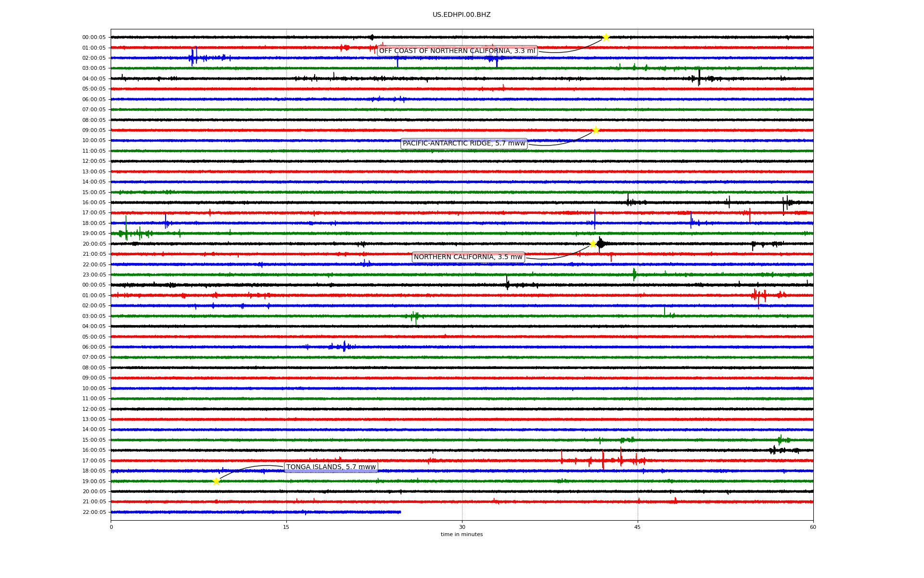Screen dimensions: 924x578
Task: Click the US.EDHPI.00.BHZ plot title
Action: [x=461, y=15]
